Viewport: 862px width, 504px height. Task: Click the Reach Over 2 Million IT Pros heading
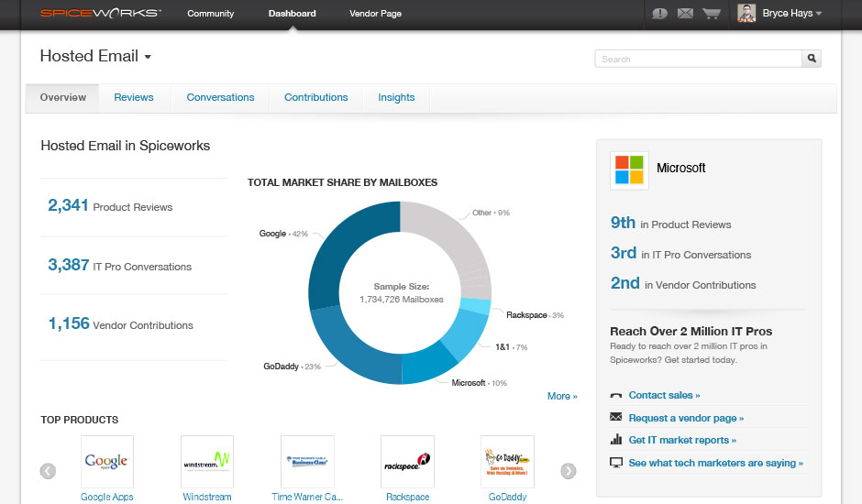click(691, 332)
